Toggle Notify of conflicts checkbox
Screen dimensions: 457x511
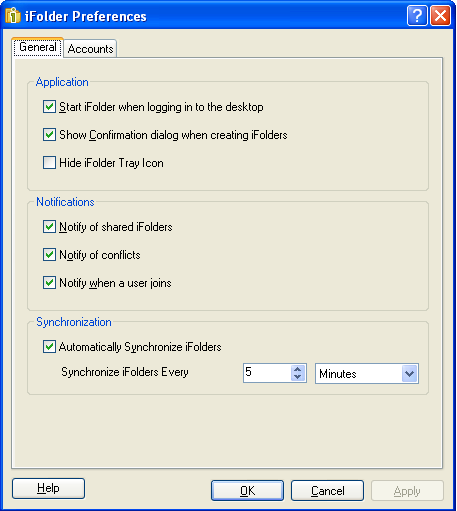49,255
